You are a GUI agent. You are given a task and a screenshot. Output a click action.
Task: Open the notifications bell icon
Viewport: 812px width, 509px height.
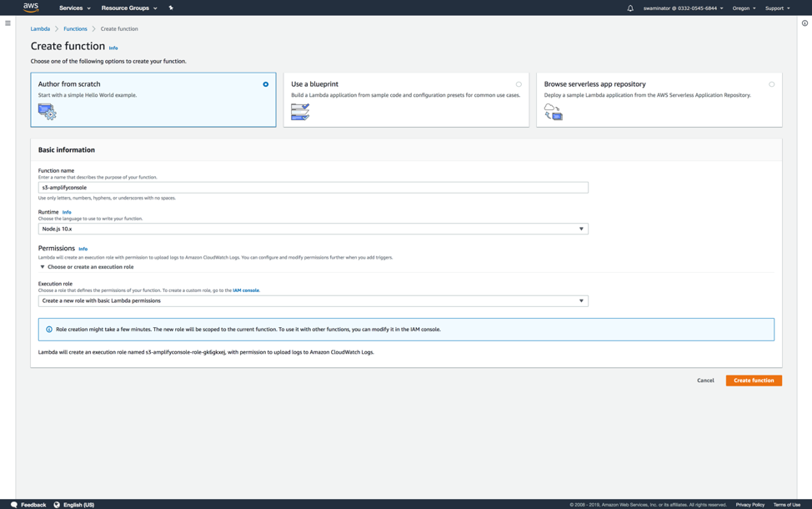[x=630, y=8]
